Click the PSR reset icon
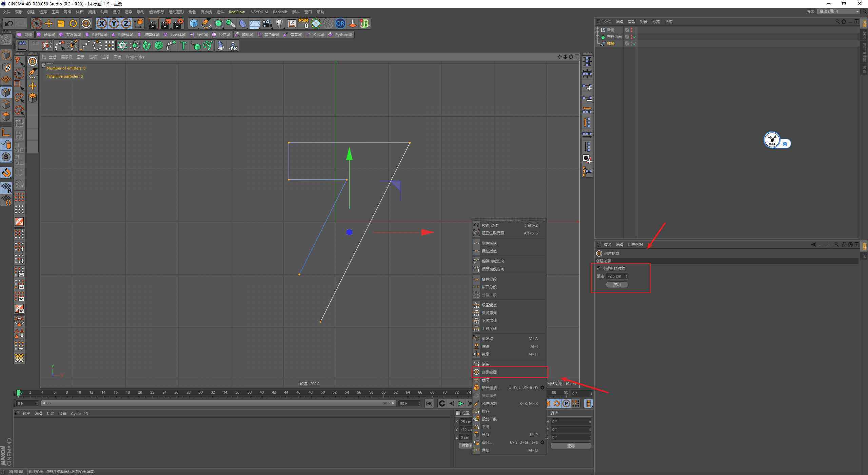 pos(303,23)
